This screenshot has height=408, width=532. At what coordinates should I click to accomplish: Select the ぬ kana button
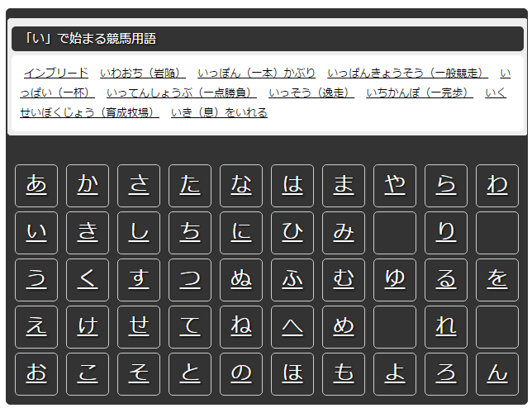[x=241, y=280]
